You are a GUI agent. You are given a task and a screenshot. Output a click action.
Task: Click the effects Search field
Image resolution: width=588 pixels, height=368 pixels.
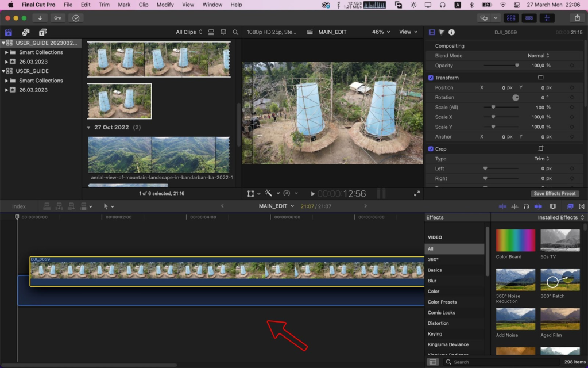click(501, 362)
